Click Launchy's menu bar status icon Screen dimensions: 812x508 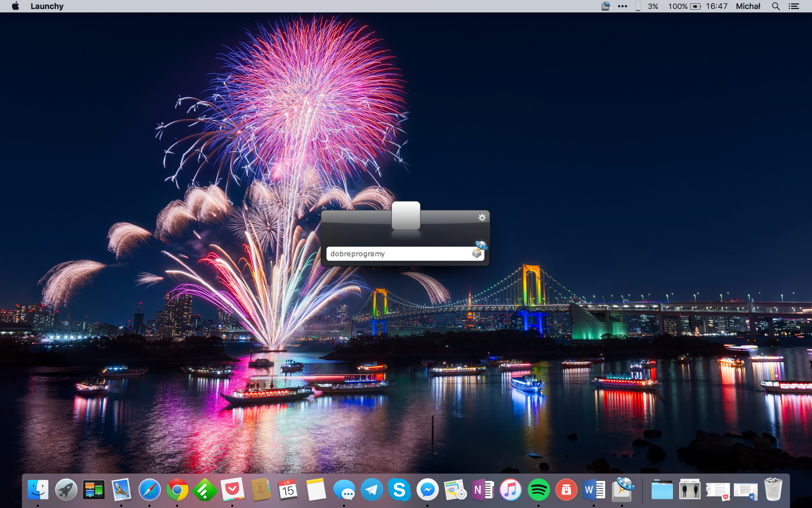coord(605,6)
